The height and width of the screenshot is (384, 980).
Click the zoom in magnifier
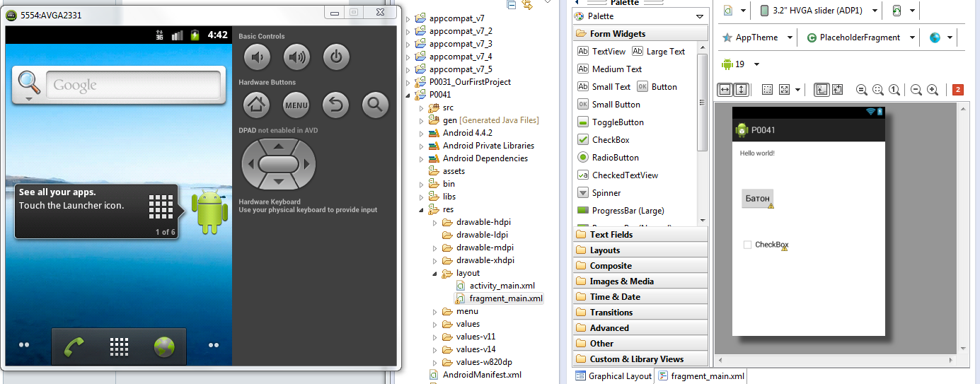pos(933,90)
